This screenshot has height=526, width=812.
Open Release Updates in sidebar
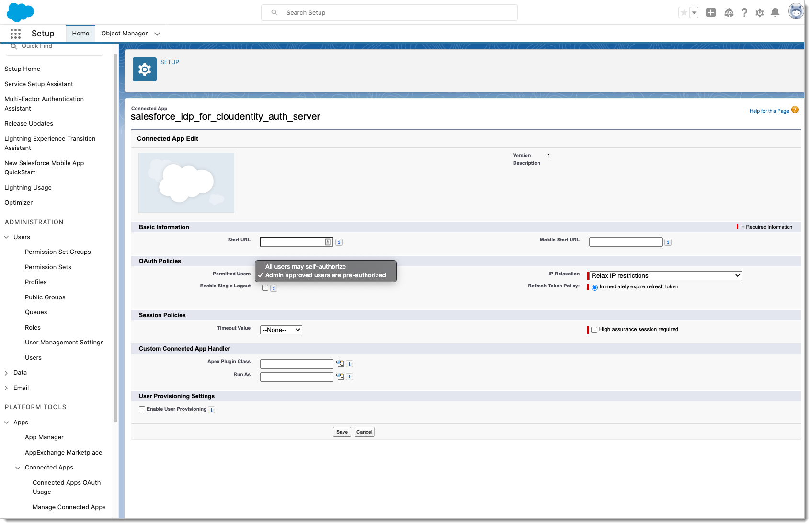pyautogui.click(x=29, y=124)
